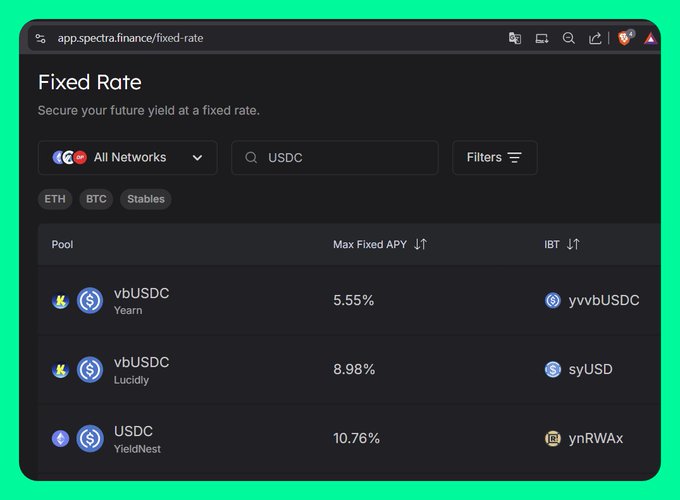Open the Filters button
The width and height of the screenshot is (680, 500).
point(494,157)
